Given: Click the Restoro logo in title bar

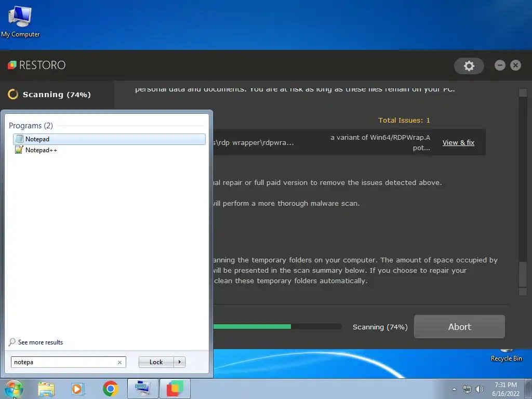Looking at the screenshot, I should point(37,65).
